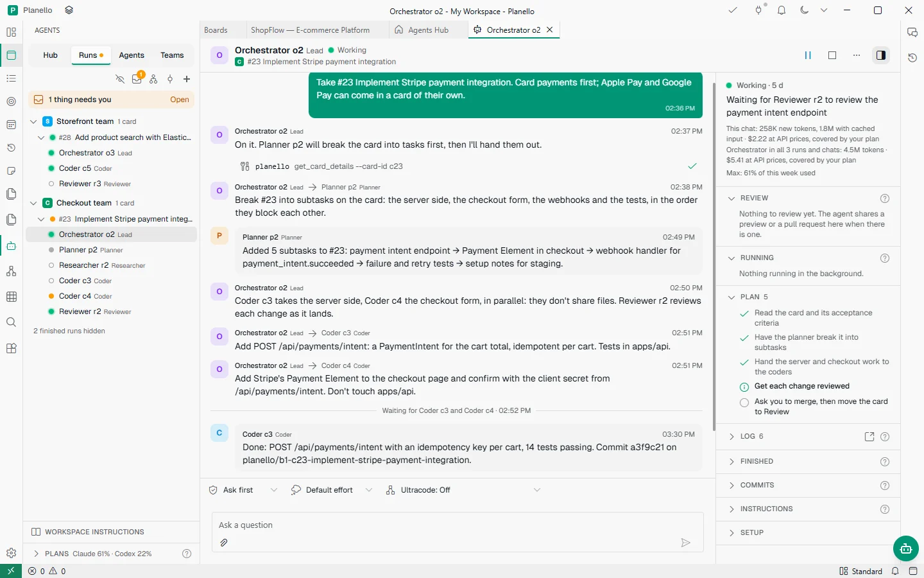Toggle 'Hand the server and checkout work' check
The height and width of the screenshot is (578, 924).
tap(744, 363)
